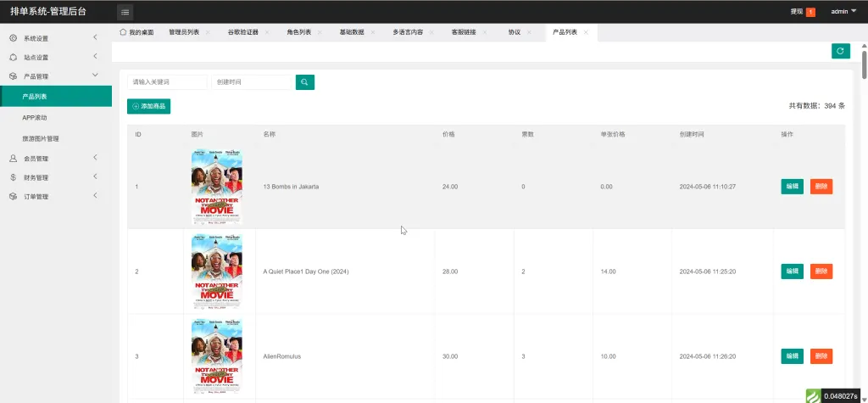
Task: Close the 谷歌验证器 tab with its X
Action: pyautogui.click(x=267, y=33)
